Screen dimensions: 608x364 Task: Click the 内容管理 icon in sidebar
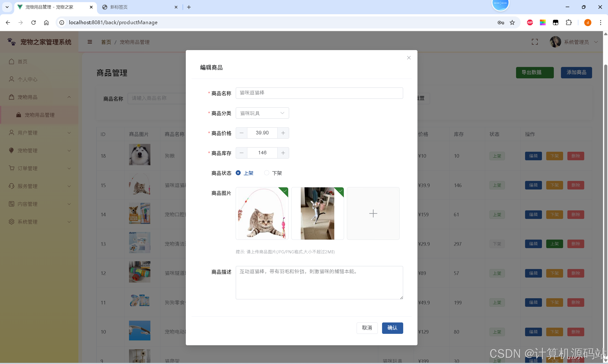[12, 203]
